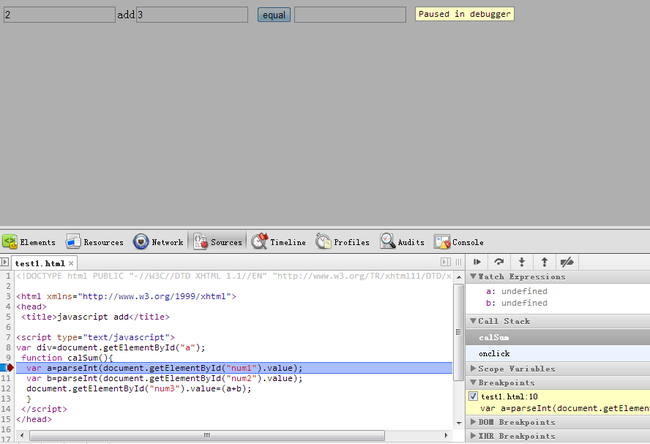Viewport: 650px width, 444px height.
Task: Select the calSum call stack frame
Action: pos(558,337)
